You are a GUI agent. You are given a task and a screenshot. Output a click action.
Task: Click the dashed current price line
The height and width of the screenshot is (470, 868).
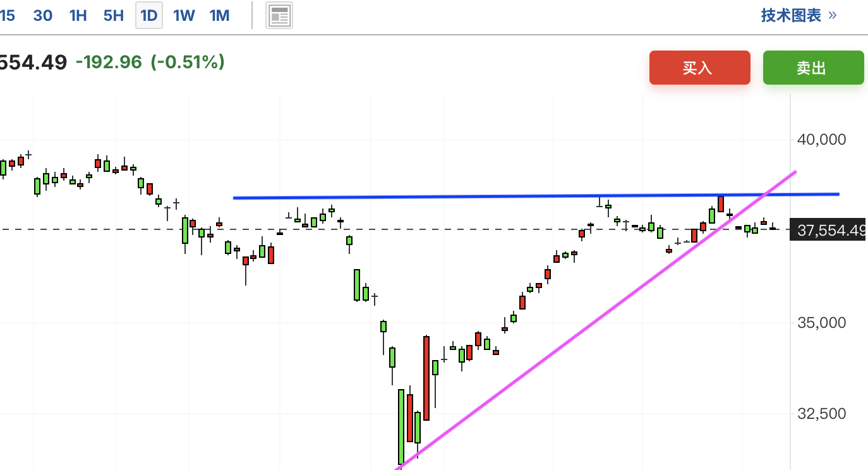(x=395, y=229)
